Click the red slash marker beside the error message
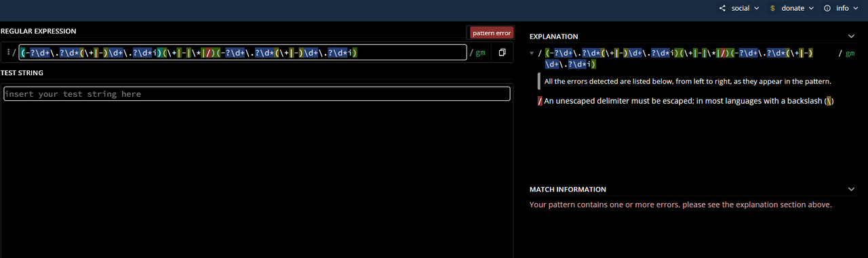 [x=540, y=101]
